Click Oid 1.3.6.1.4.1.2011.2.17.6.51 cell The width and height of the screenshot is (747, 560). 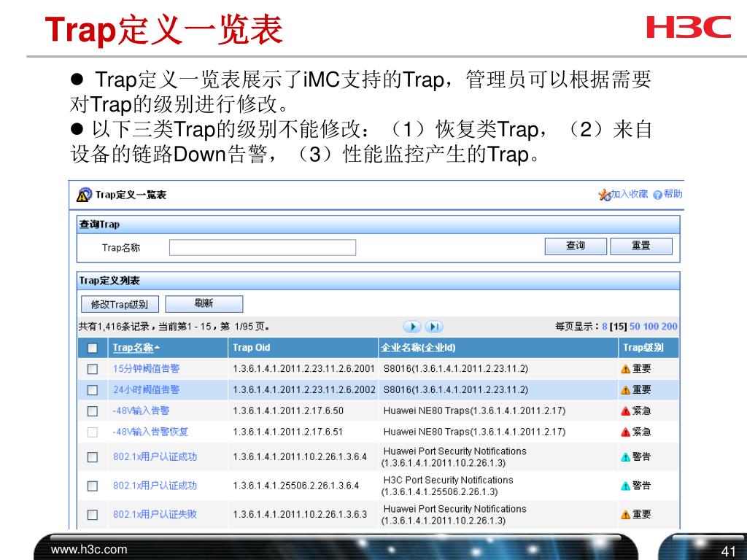coord(287,432)
